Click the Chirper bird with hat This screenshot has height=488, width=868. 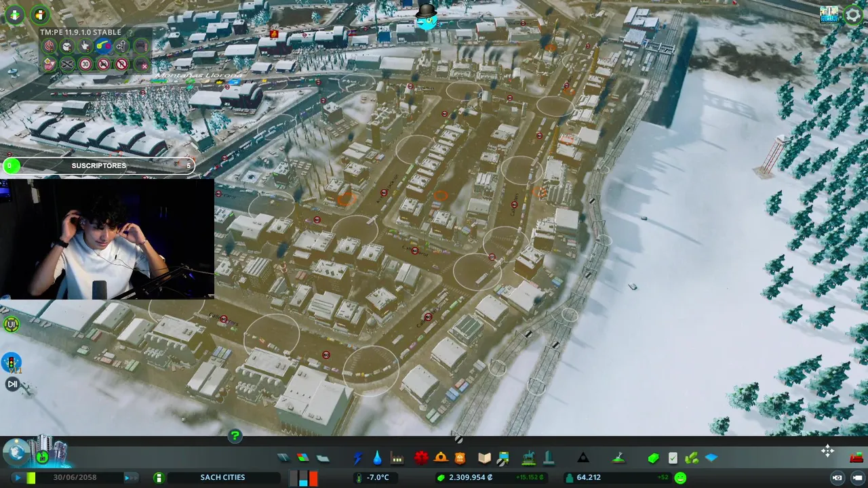tap(426, 17)
